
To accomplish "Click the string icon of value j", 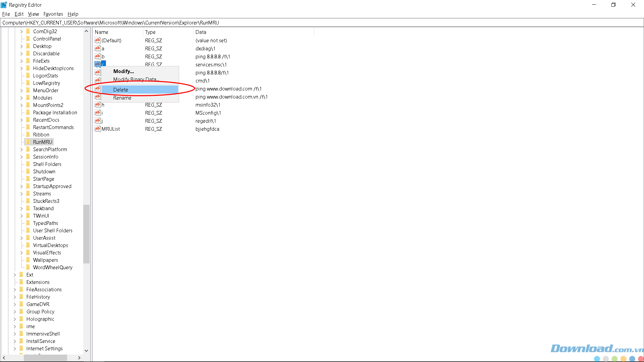I will (x=97, y=121).
